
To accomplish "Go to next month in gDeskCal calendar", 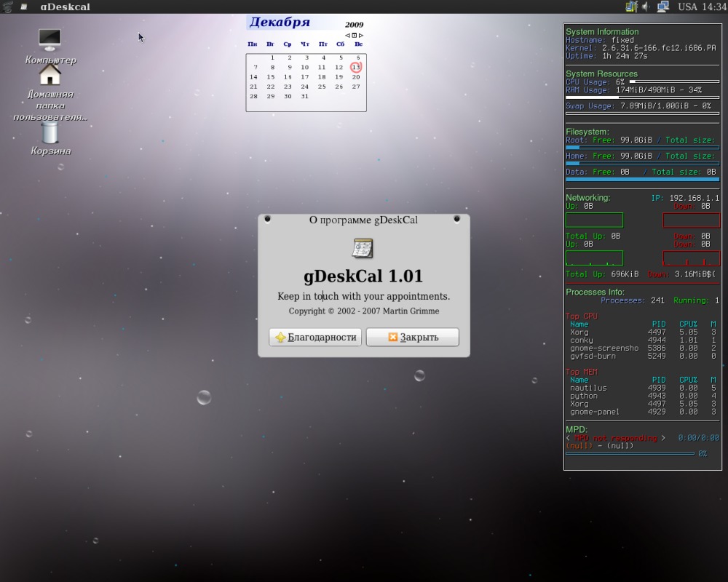I will 361,35.
